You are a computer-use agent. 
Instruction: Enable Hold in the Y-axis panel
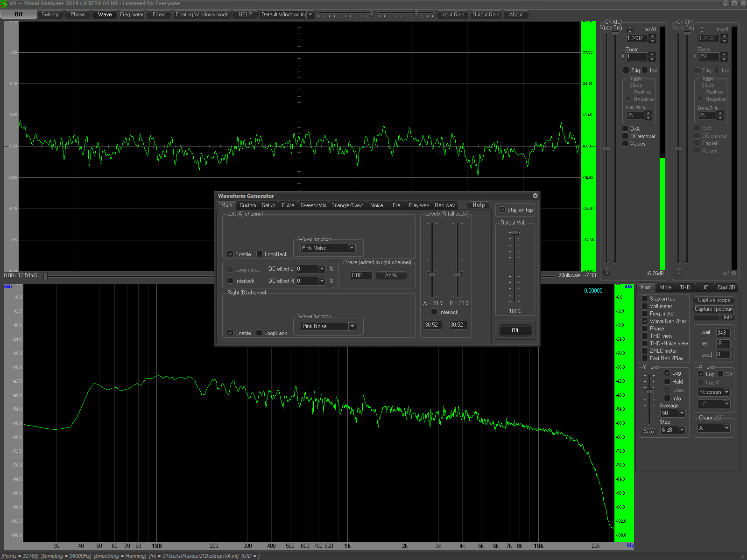[667, 381]
